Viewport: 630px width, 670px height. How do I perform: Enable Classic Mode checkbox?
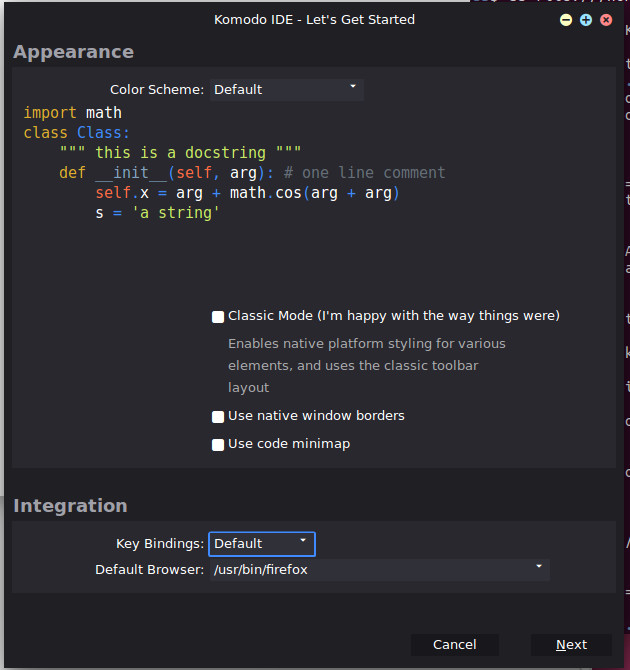(218, 317)
